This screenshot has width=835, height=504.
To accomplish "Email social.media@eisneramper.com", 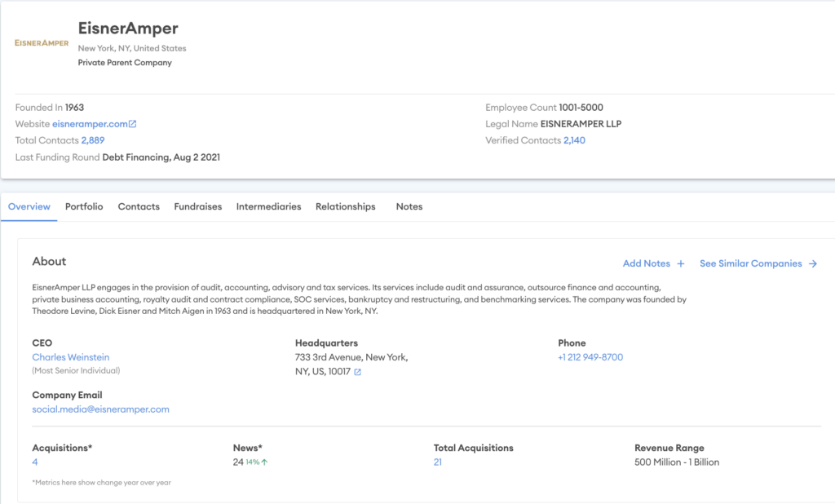I will [100, 409].
